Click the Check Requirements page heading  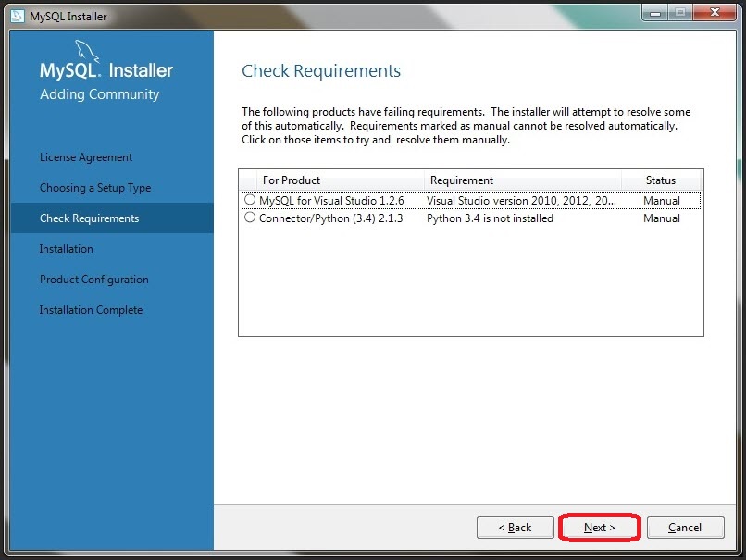[x=321, y=71]
